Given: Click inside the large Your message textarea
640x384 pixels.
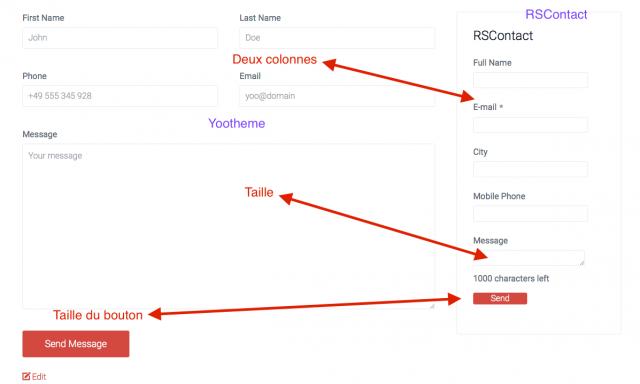Looking at the screenshot, I should (229, 226).
